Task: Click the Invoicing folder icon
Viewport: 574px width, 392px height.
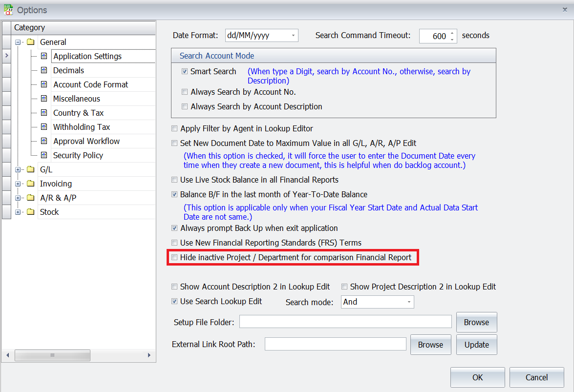Action: pyautogui.click(x=31, y=184)
